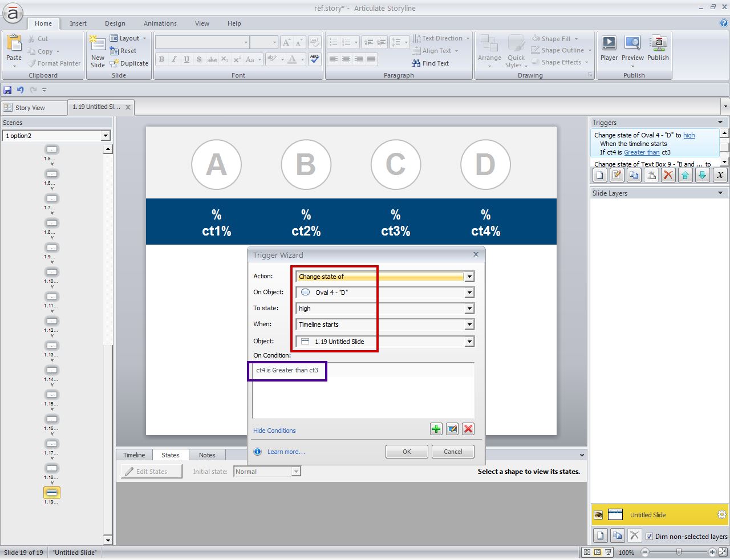Open the Preview tool

pyautogui.click(x=632, y=48)
